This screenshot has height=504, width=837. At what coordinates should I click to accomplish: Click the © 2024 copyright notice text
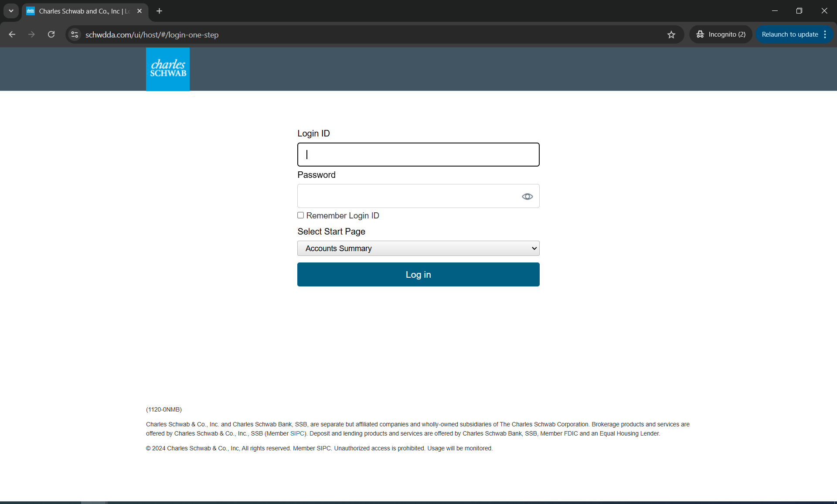pos(319,449)
